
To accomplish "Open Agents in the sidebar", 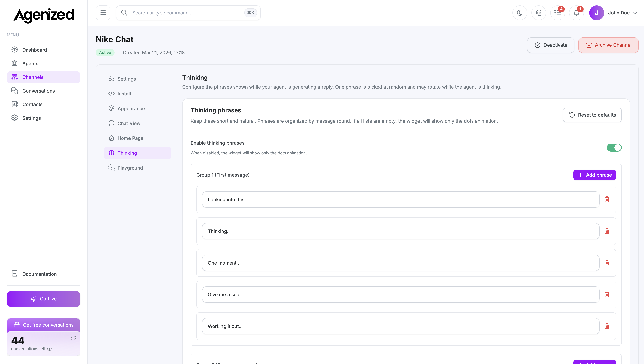I will point(43,64).
